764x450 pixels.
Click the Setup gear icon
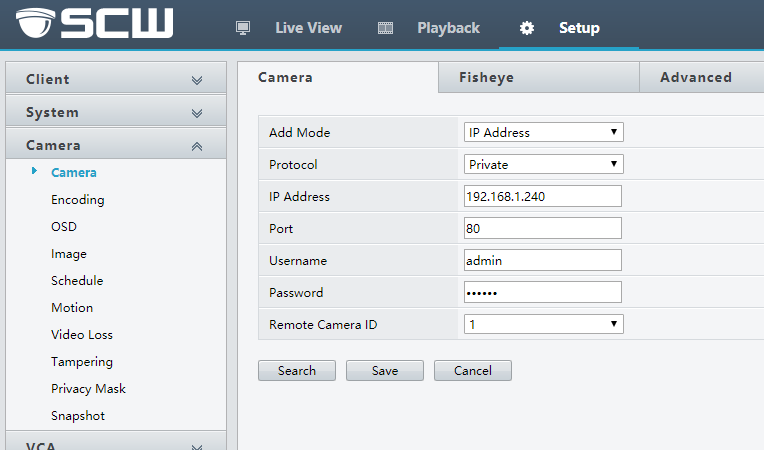tap(527, 28)
